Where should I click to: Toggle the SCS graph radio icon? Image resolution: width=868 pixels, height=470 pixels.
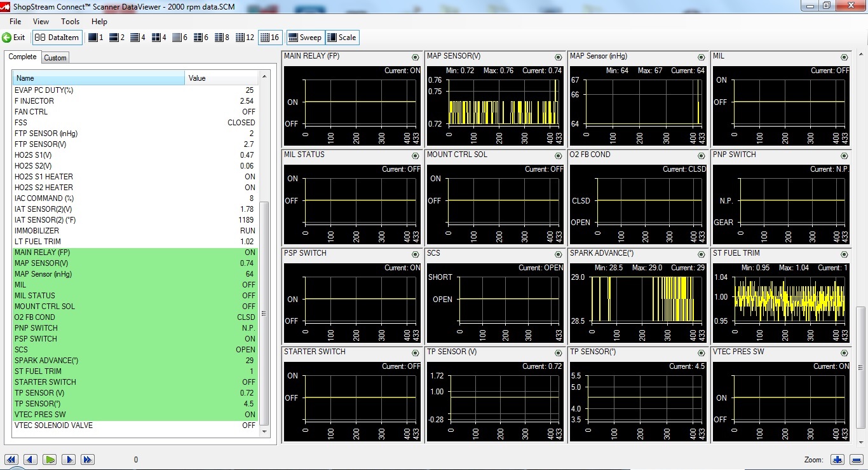[559, 254]
